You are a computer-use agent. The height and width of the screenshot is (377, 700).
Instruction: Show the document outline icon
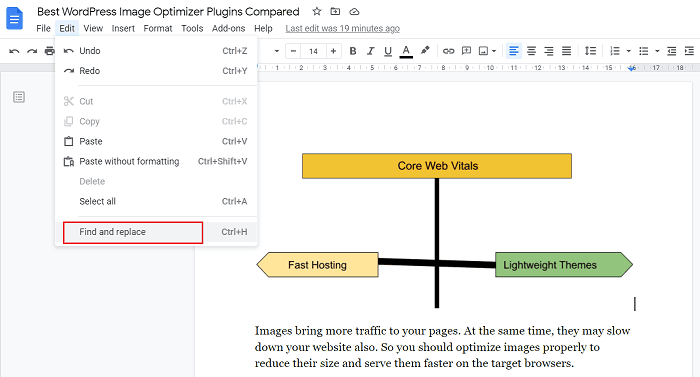point(19,97)
